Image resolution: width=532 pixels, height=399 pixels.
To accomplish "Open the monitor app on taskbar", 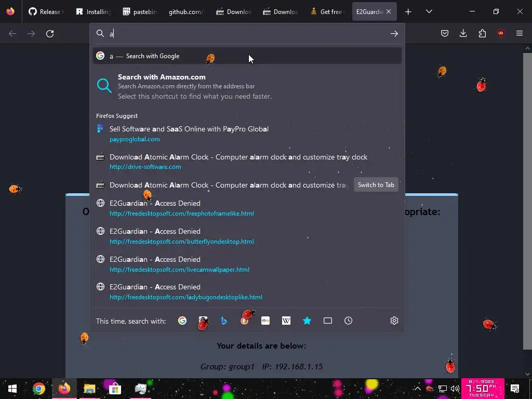I will [140, 389].
